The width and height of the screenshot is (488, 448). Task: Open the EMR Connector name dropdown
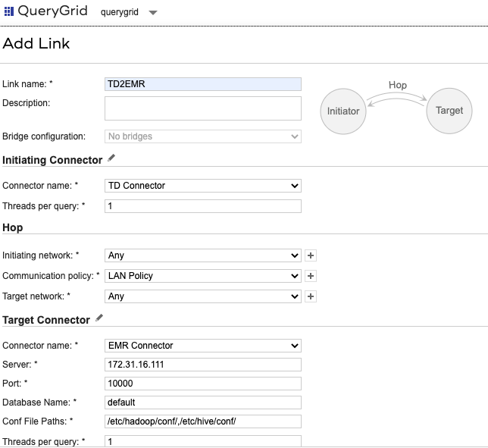202,346
